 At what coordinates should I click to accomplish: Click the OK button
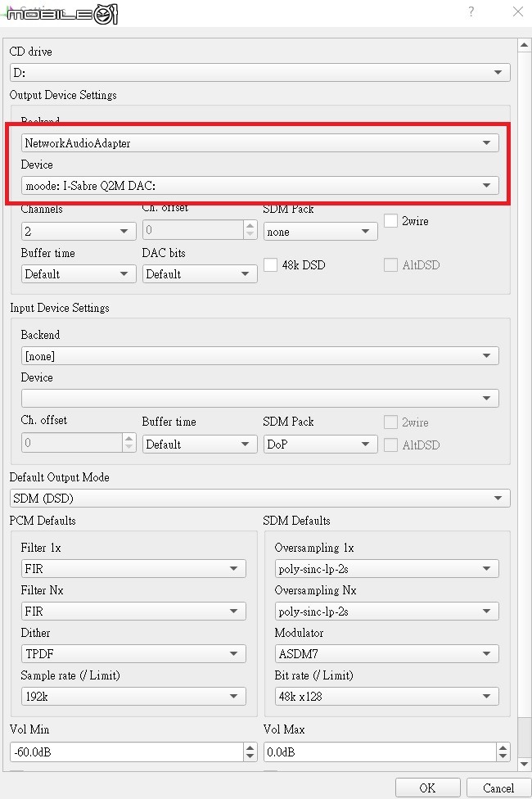point(427,788)
